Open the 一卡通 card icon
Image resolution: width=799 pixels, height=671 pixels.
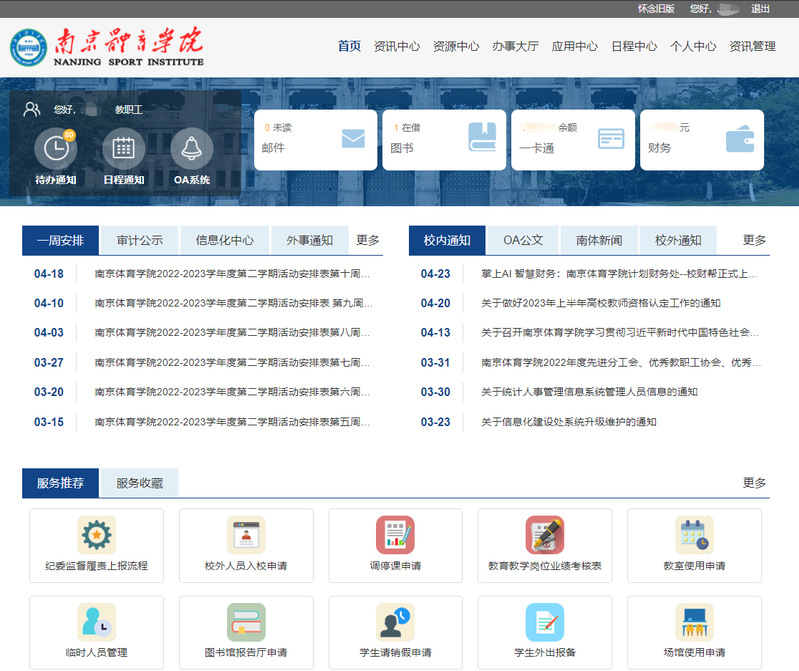tap(610, 139)
